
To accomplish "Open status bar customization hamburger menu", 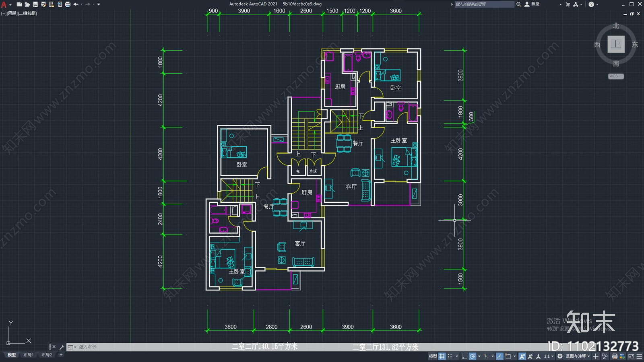I will coord(639,356).
